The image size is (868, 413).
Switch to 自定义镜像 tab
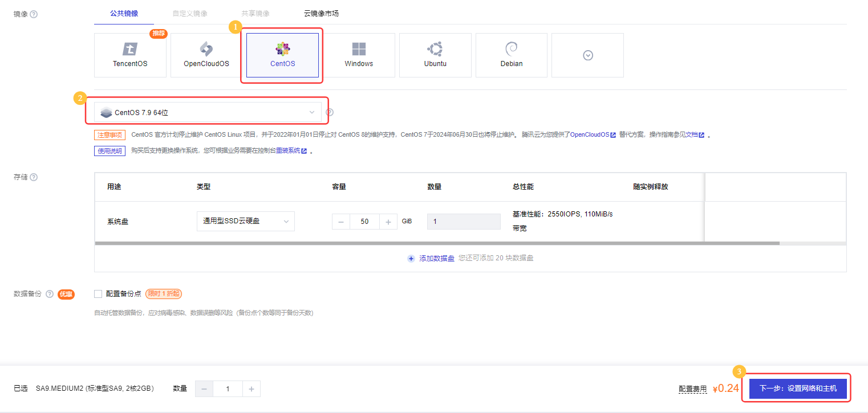(x=189, y=13)
